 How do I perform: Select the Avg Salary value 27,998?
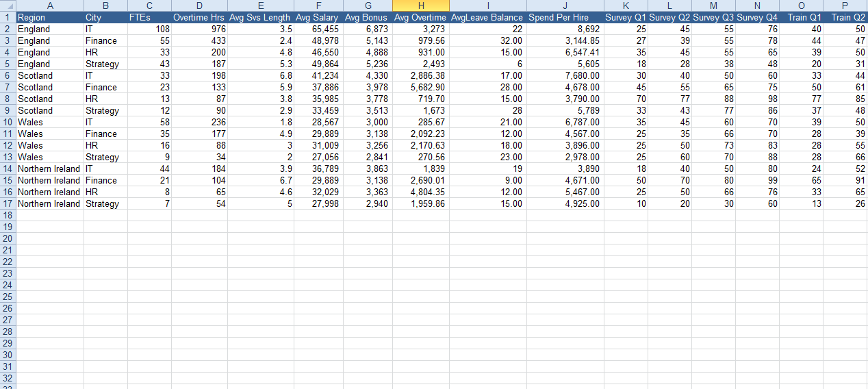coord(317,203)
